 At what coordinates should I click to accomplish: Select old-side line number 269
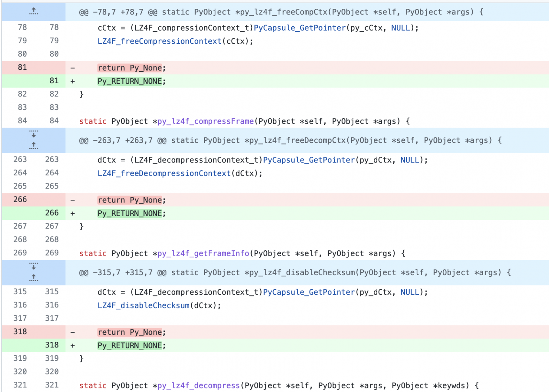point(20,253)
